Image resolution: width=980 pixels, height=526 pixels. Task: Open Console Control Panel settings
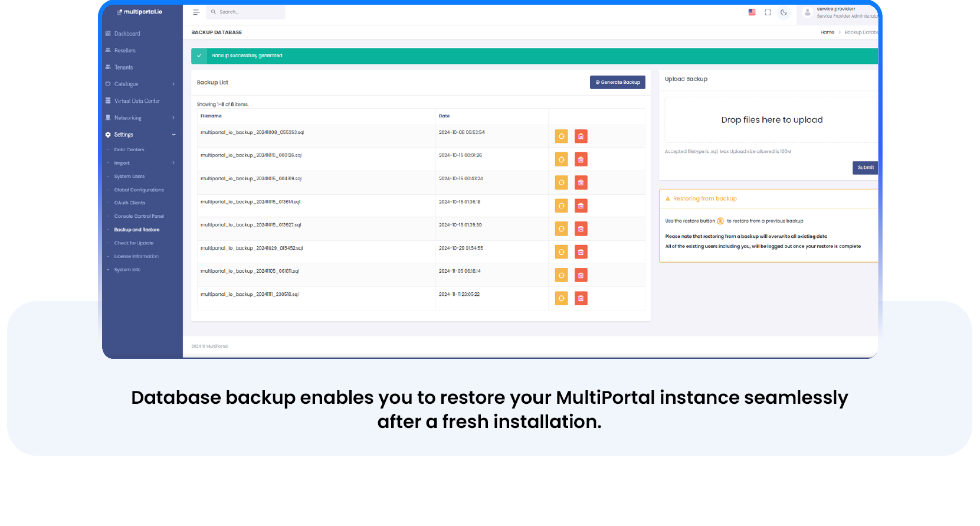tap(139, 217)
